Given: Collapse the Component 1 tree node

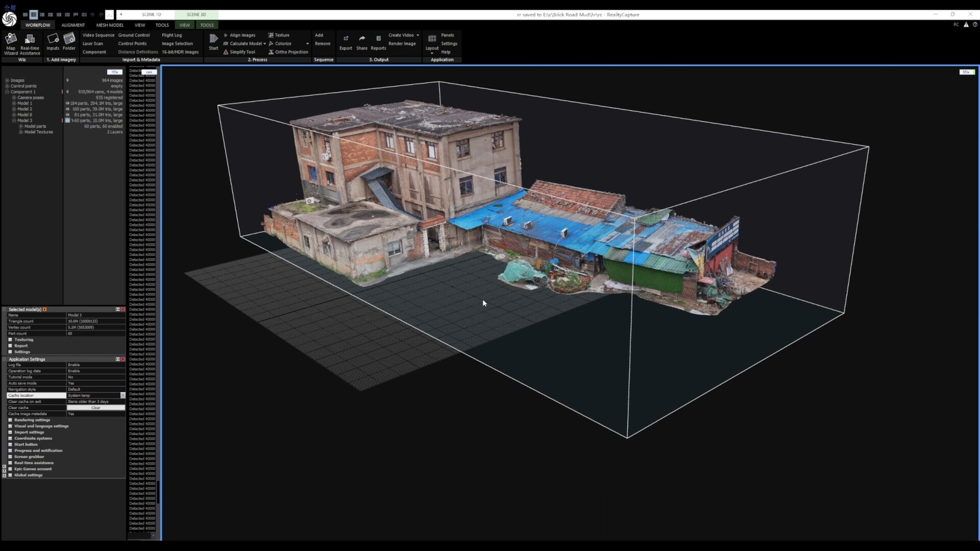Looking at the screenshot, I should click(x=7, y=92).
